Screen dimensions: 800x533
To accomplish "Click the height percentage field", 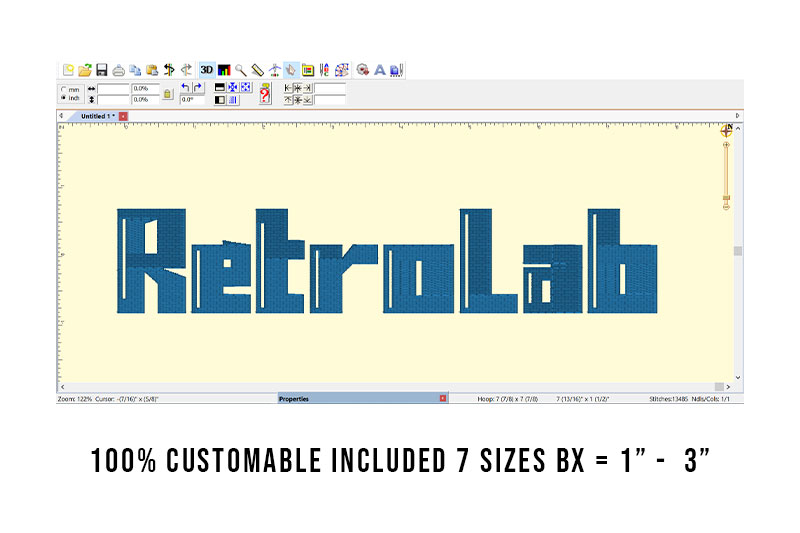I will point(145,99).
